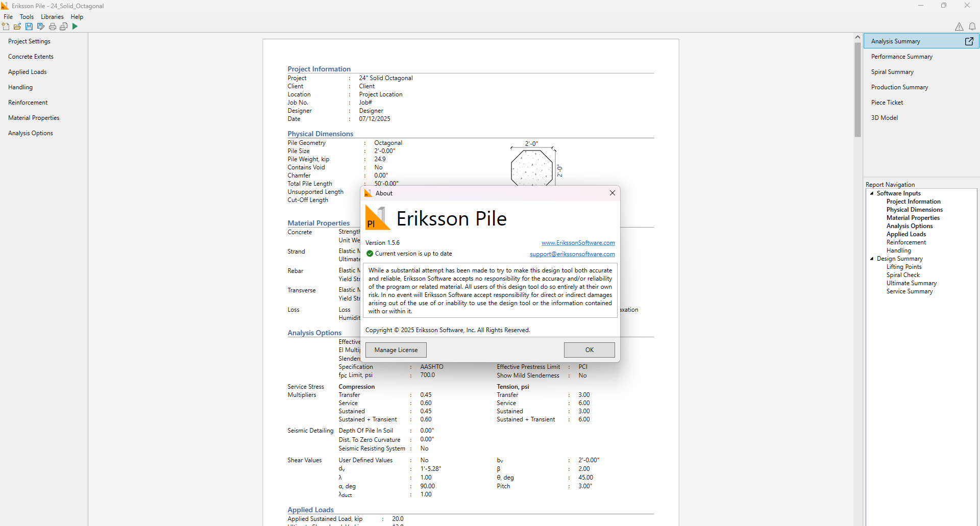Open the File menu

click(x=8, y=17)
